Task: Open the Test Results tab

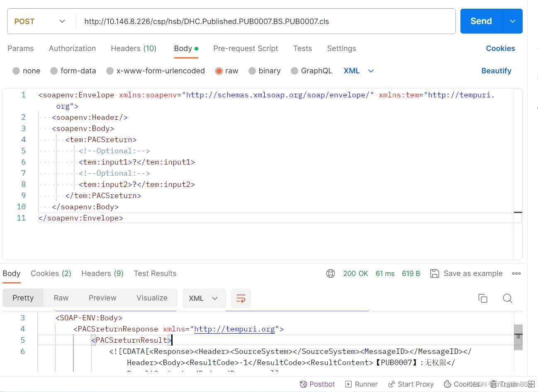Action: coord(155,273)
